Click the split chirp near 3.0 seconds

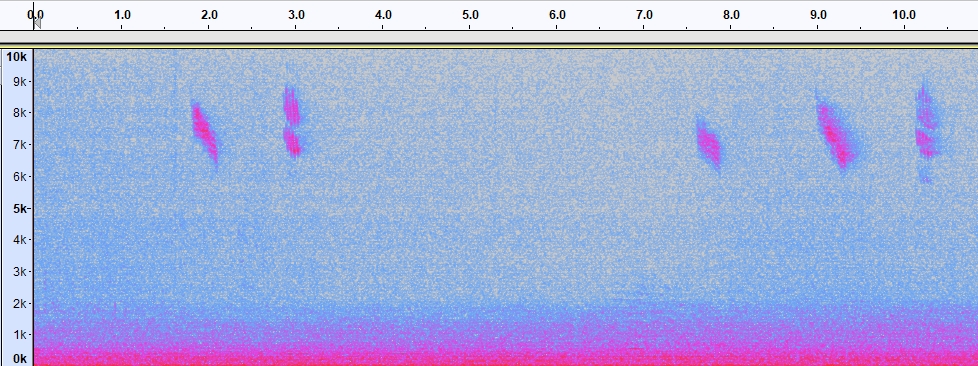[292, 121]
